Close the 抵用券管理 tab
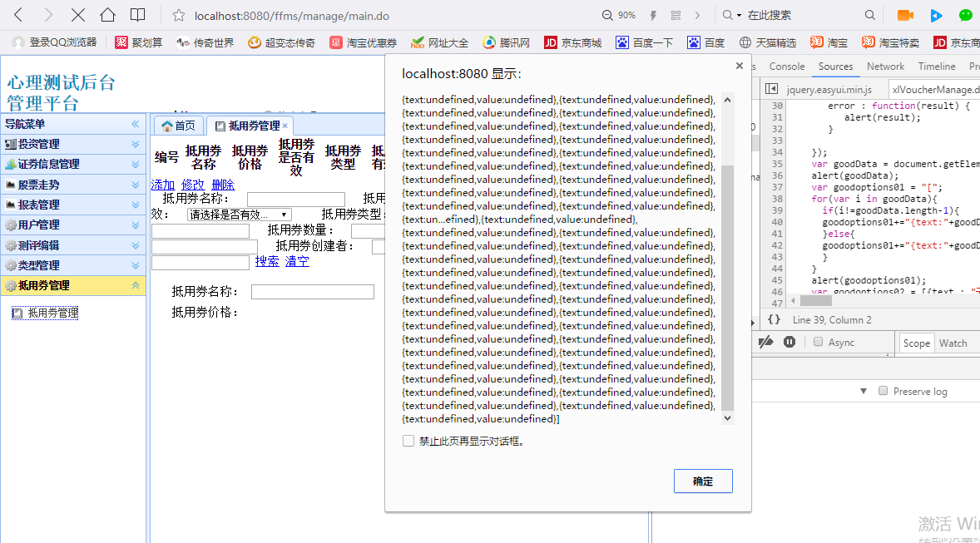Screen dimensions: 980x543 coord(285,126)
